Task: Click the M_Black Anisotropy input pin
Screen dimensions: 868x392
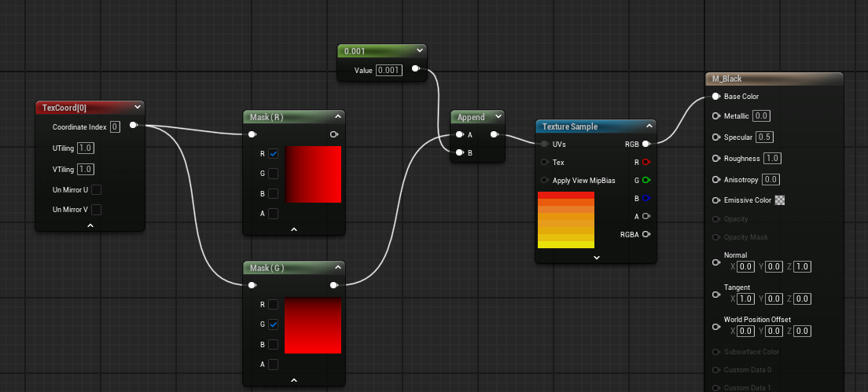Action: pyautogui.click(x=715, y=180)
